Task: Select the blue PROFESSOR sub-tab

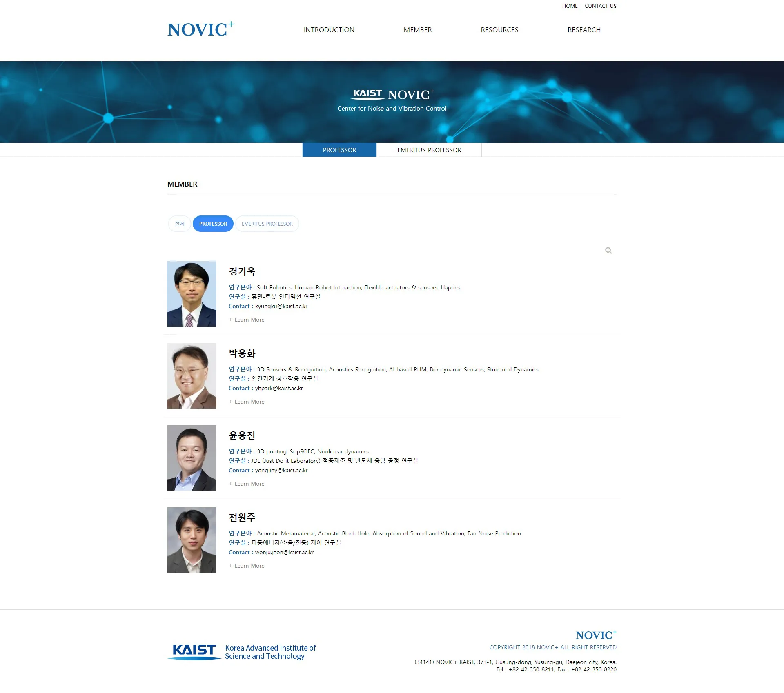Action: (x=339, y=150)
